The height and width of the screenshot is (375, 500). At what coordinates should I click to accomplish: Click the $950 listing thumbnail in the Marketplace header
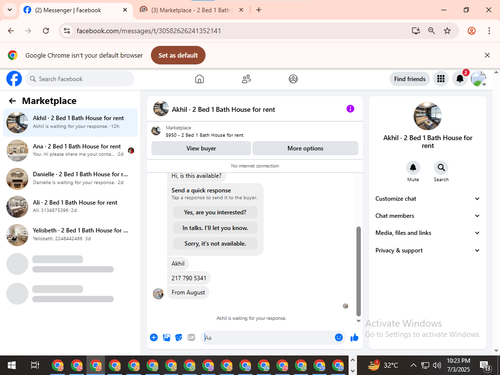[x=156, y=131]
